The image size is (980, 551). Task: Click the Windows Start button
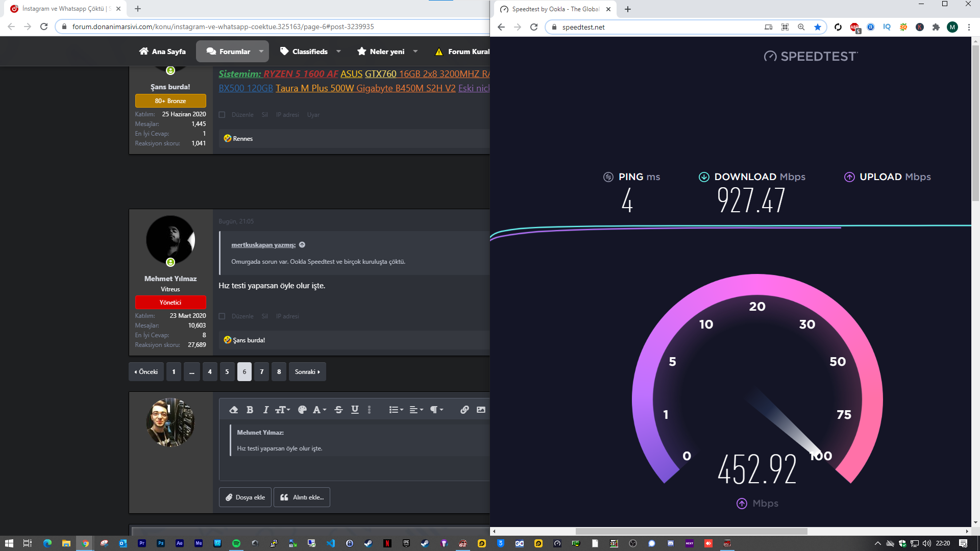(9, 543)
